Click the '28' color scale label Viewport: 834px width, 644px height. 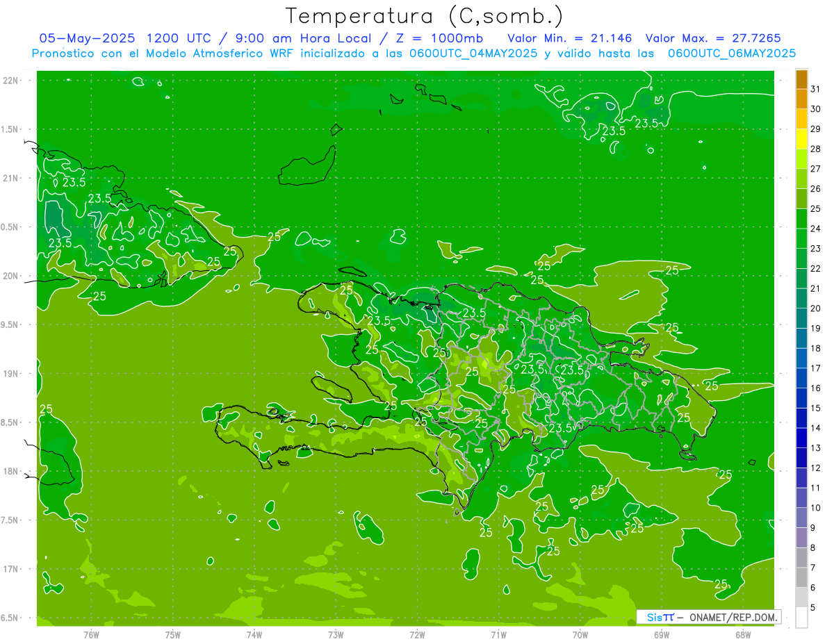coord(816,149)
